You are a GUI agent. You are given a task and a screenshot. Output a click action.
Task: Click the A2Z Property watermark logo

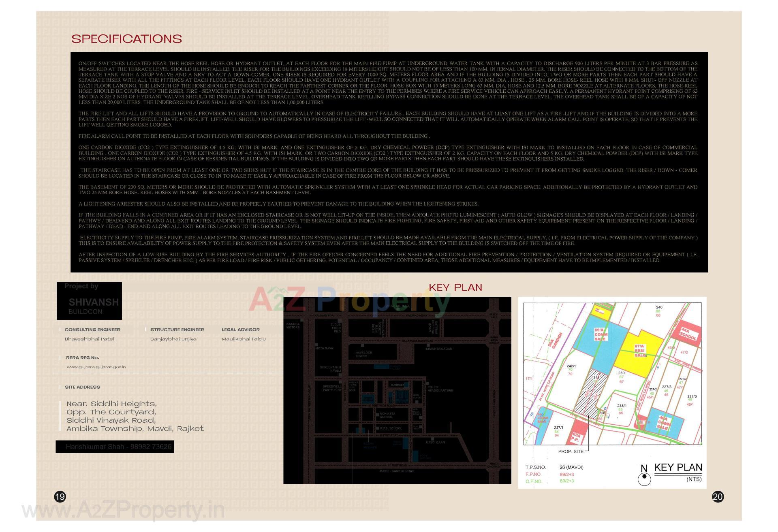click(x=349, y=300)
